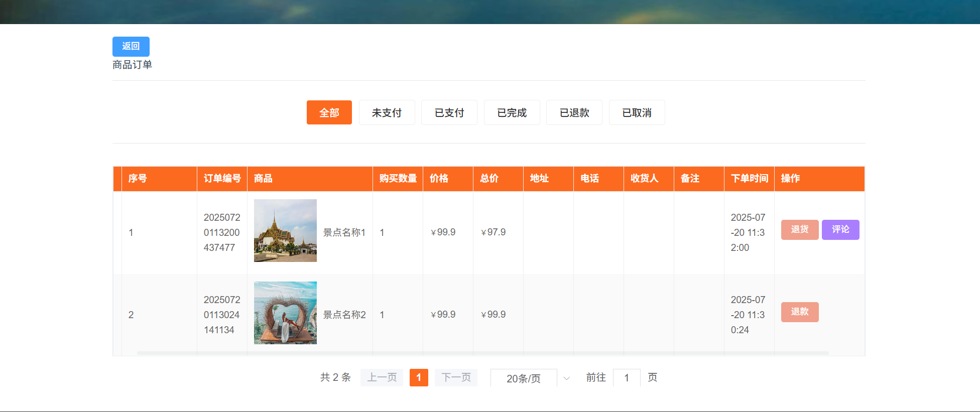The image size is (980, 412).
Task: Focus the 前往 page jump input
Action: [x=627, y=378]
